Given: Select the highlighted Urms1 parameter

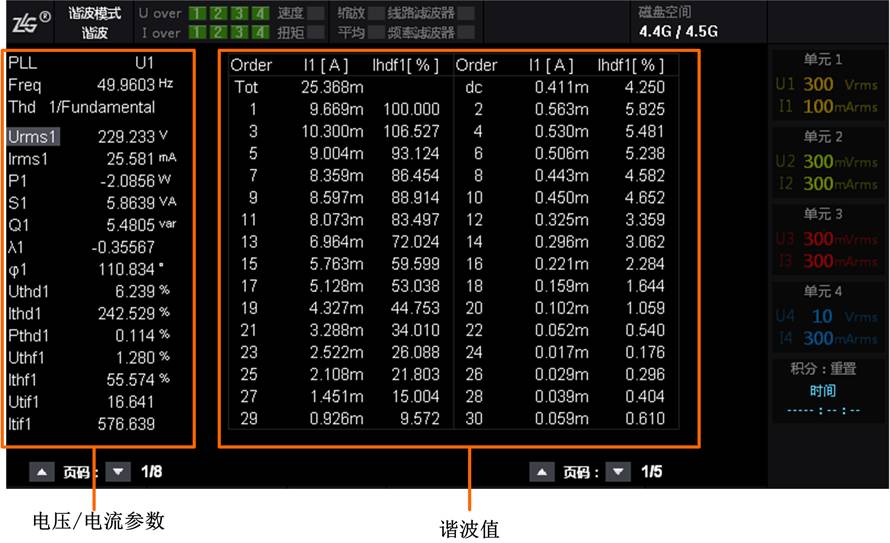Looking at the screenshot, I should [x=33, y=137].
